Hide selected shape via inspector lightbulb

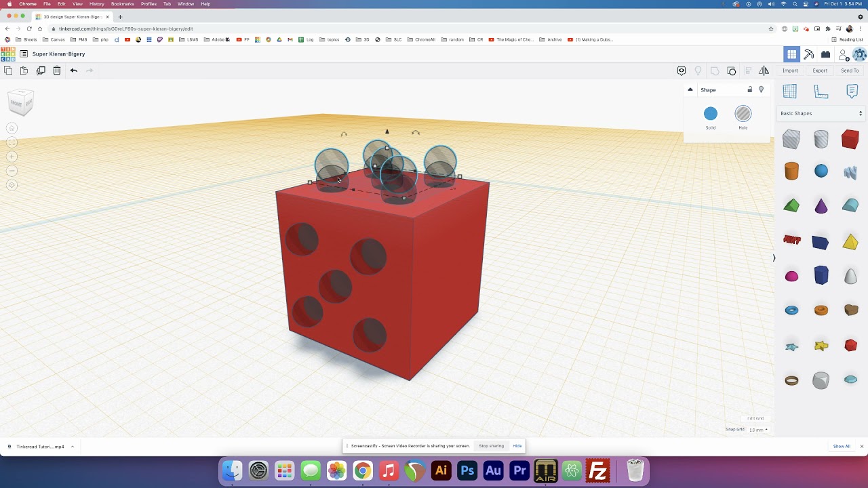tap(761, 89)
